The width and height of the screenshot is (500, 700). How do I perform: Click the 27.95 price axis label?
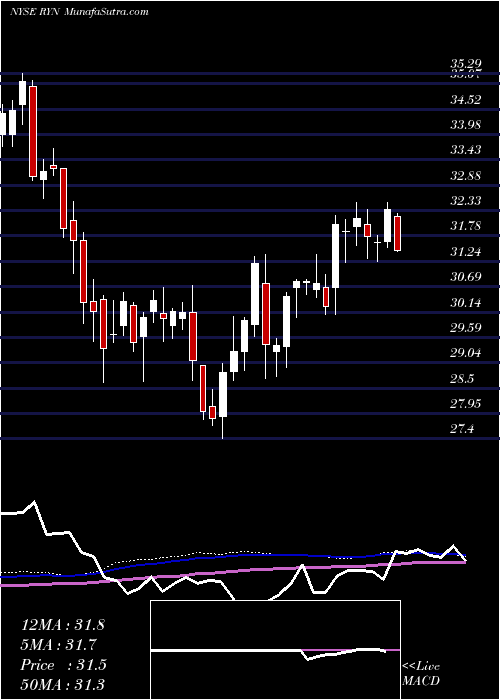click(466, 404)
